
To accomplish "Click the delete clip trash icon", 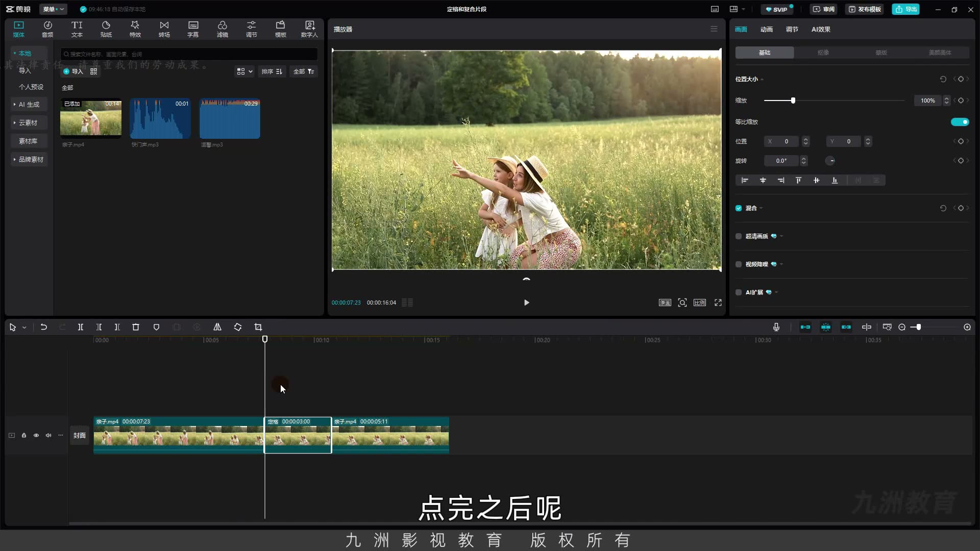I will (x=136, y=327).
